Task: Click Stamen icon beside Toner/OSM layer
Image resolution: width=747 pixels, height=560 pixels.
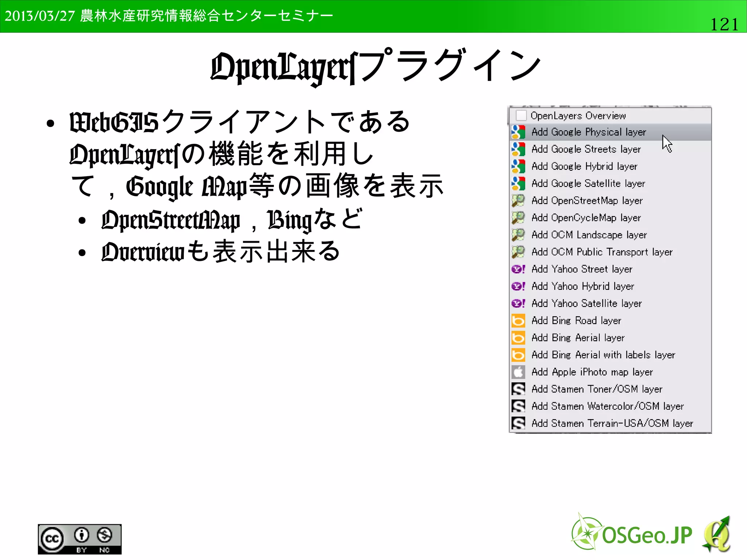Action: click(518, 389)
